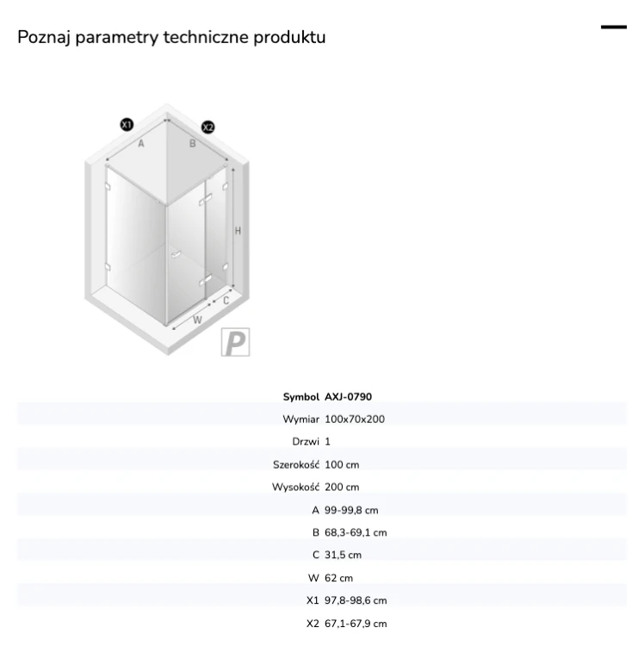Click the B 68,3-69,1 cm row
Viewport: 644px width, 646px height.
pyautogui.click(x=322, y=532)
